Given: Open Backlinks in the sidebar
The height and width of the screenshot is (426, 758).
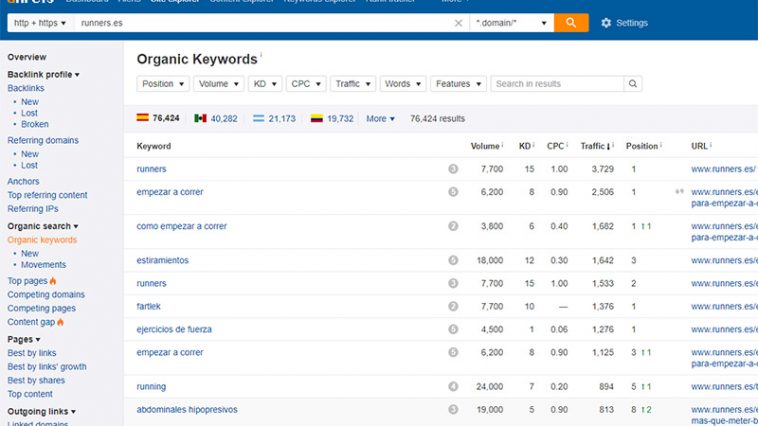Looking at the screenshot, I should pos(26,88).
